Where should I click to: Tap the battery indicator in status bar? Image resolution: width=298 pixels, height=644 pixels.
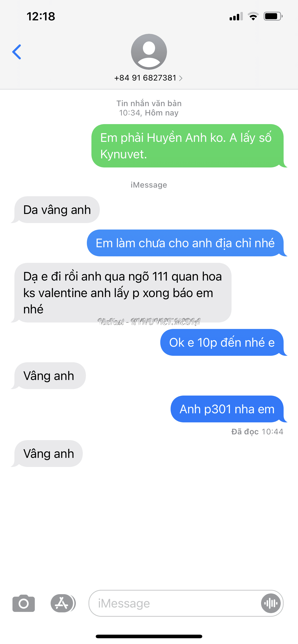point(273,16)
